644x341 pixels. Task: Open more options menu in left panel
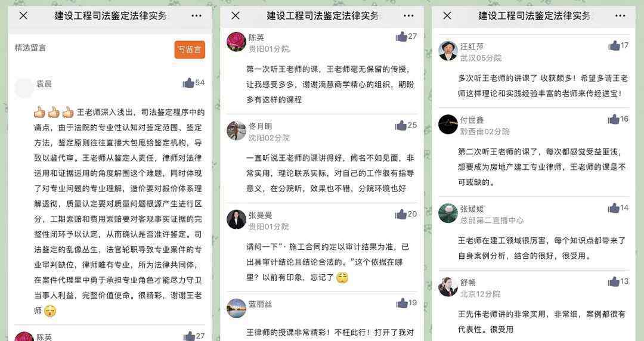pyautogui.click(x=196, y=15)
